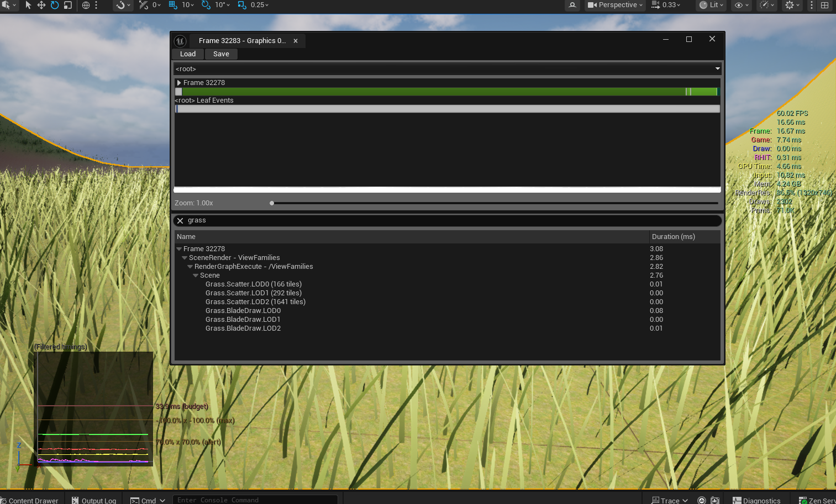This screenshot has height=504, width=836.
Task: Collapse RenderGraphExecute - /ViewFamilies row
Action: (x=190, y=267)
